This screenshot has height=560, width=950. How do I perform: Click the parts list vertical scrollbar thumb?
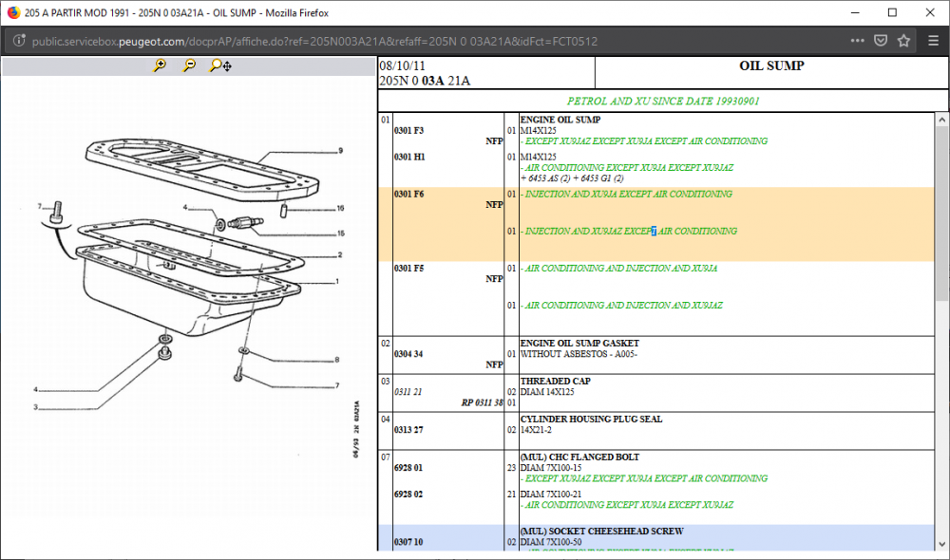click(x=941, y=214)
